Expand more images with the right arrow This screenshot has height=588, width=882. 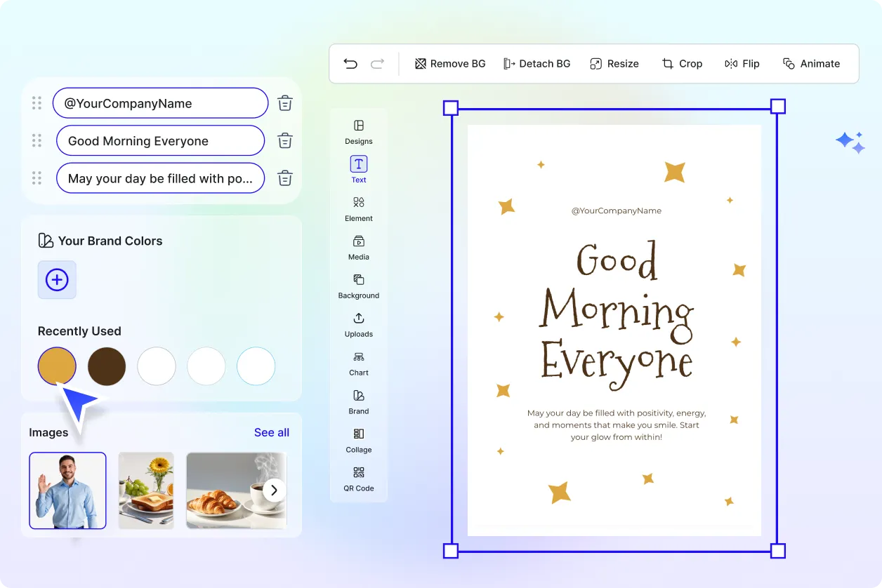274,490
